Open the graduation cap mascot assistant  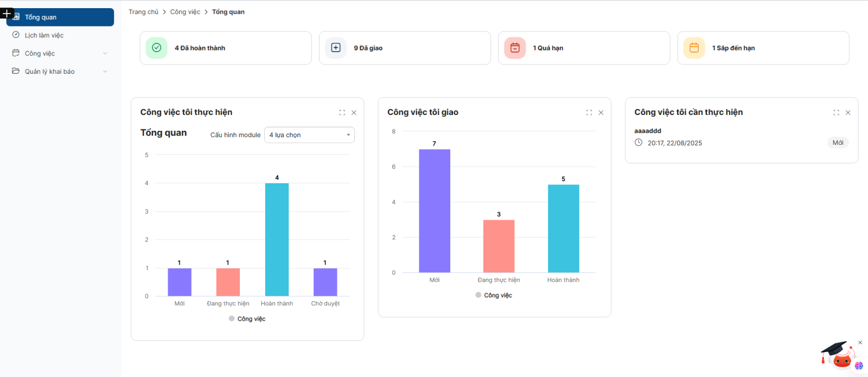coord(838,355)
